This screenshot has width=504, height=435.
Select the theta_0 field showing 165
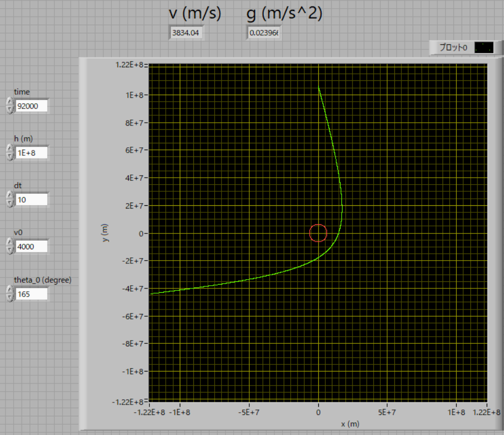[31, 294]
